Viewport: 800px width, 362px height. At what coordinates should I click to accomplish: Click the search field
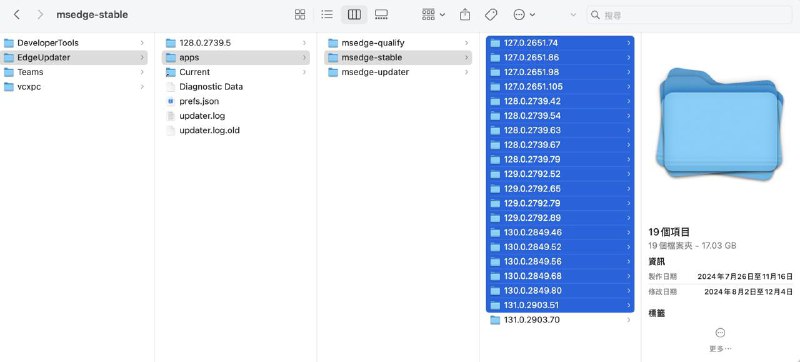tap(689, 15)
